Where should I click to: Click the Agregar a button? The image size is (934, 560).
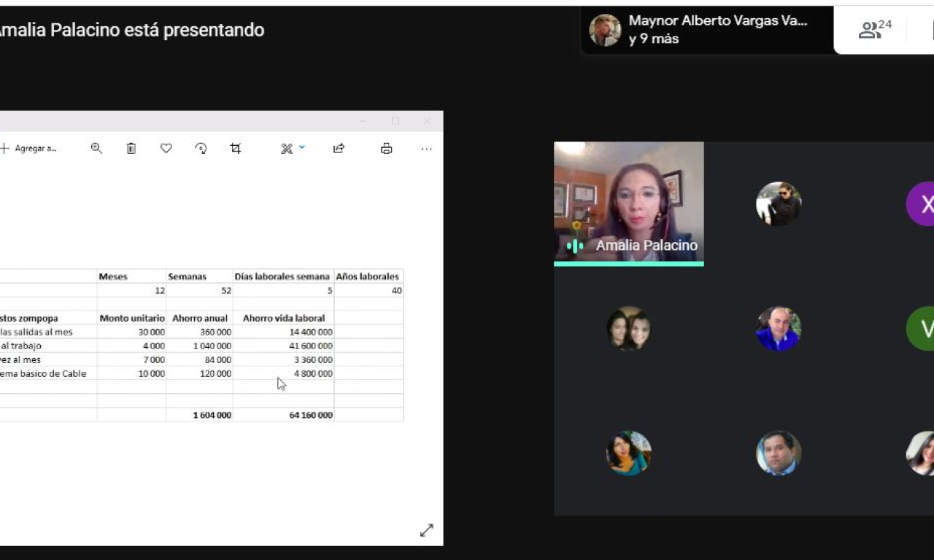point(29,149)
